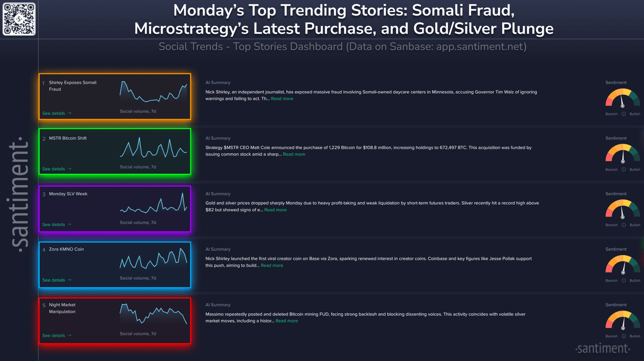Open See details for Night Market Manipulation

[x=57, y=335]
